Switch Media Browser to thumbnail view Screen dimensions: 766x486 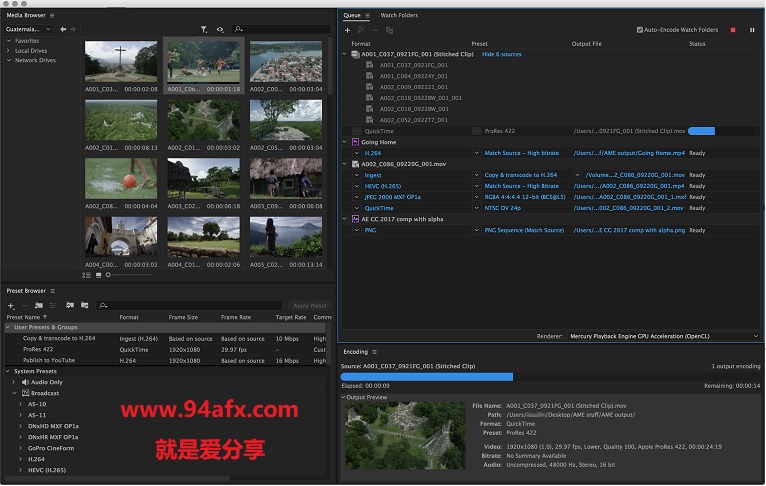pos(98,275)
